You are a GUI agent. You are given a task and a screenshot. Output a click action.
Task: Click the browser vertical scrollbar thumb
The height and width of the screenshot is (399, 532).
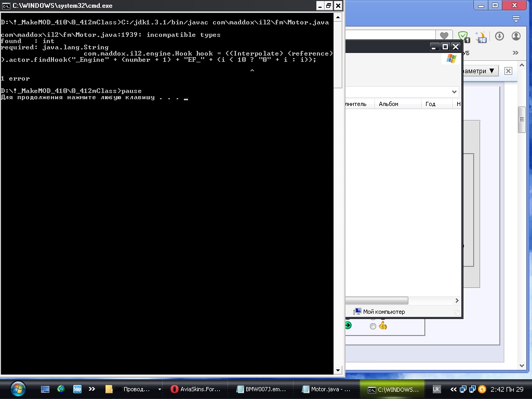click(x=522, y=119)
